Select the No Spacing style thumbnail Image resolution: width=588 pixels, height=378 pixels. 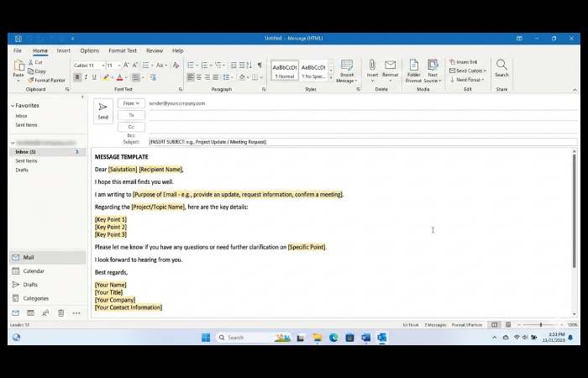coord(313,71)
